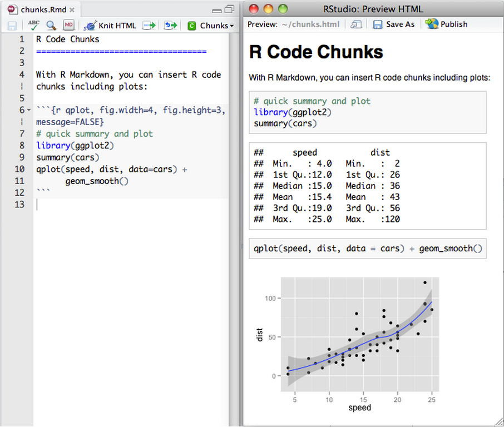The width and height of the screenshot is (504, 427).
Task: Open find and replace with the magnifier icon
Action: pyautogui.click(x=51, y=26)
